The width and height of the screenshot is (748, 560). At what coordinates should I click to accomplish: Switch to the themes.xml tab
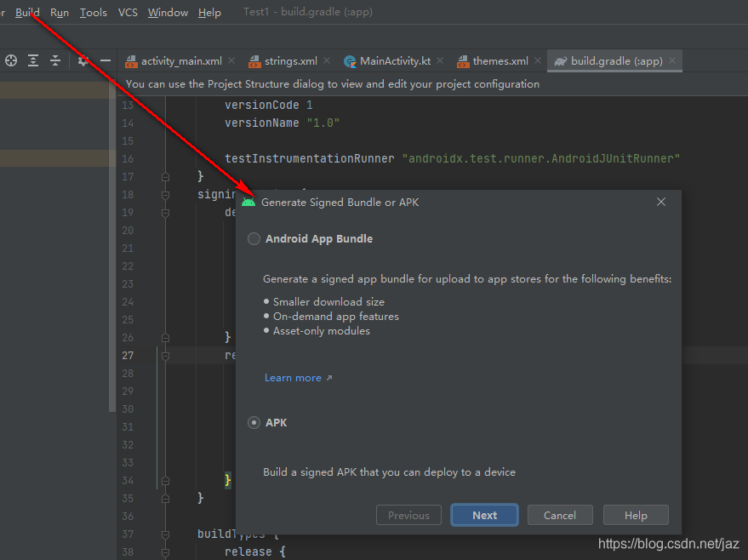click(500, 61)
